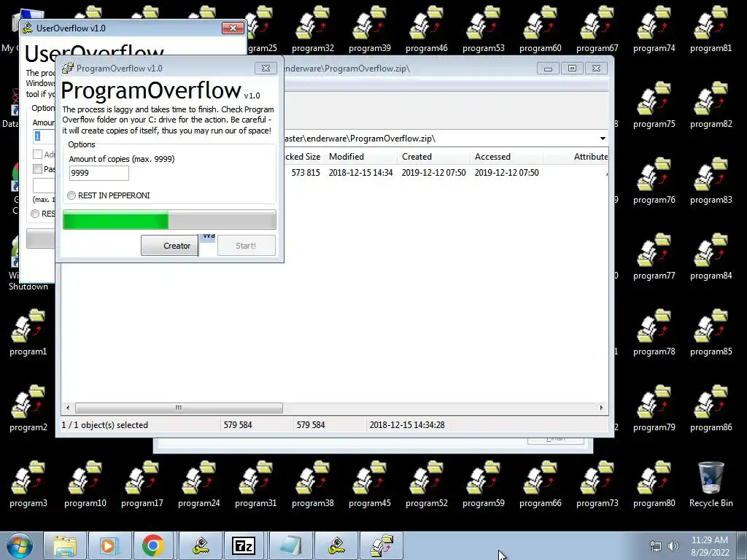Click the scrollbar's left arrow in 7-Zip
This screenshot has width=747, height=560.
pyautogui.click(x=68, y=408)
